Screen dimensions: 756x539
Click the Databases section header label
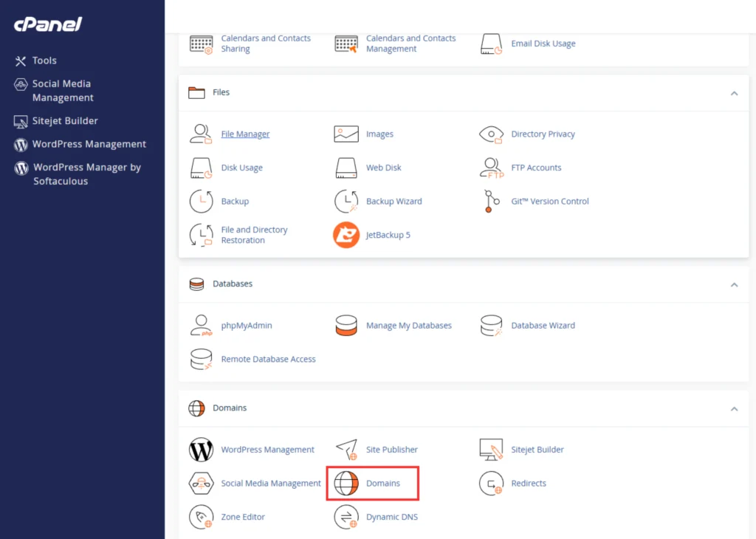233,284
